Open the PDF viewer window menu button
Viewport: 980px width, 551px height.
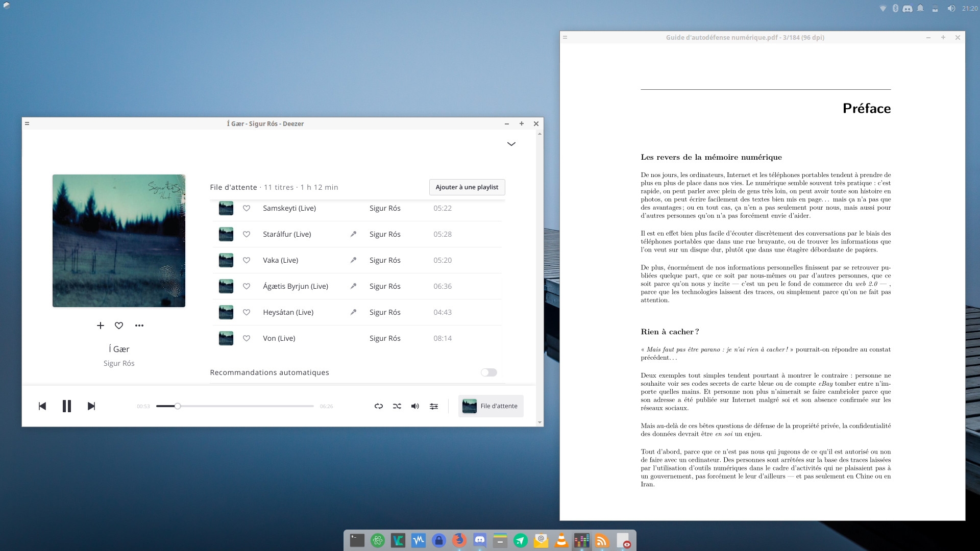point(565,37)
